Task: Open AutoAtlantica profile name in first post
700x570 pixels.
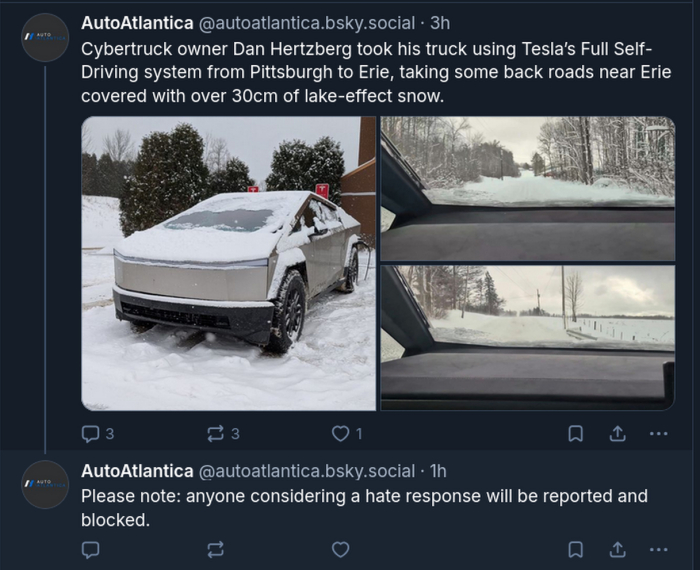Action: coord(138,23)
